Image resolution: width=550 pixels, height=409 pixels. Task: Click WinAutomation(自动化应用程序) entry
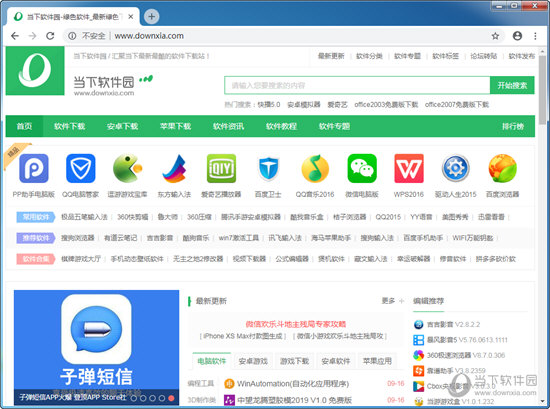(x=293, y=384)
